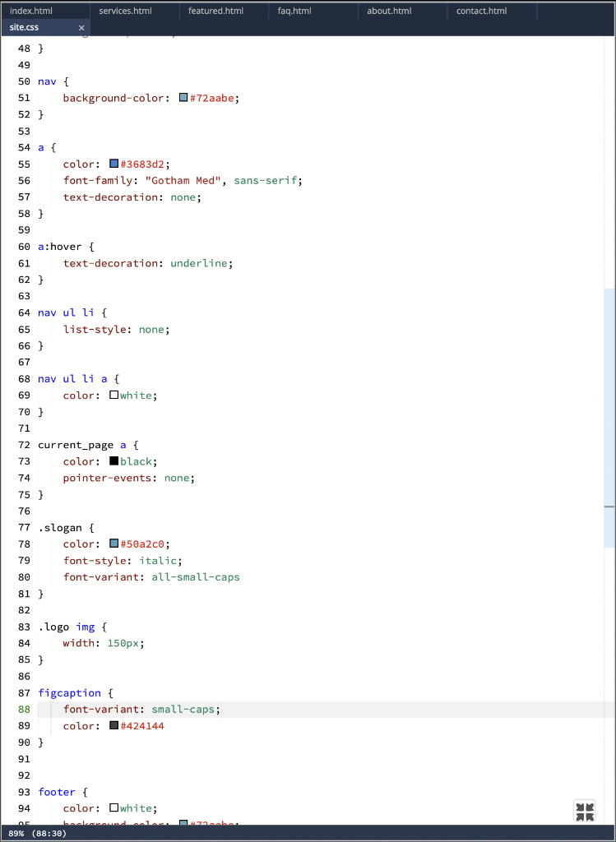
Task: Click the list-style property
Action: pos(95,330)
